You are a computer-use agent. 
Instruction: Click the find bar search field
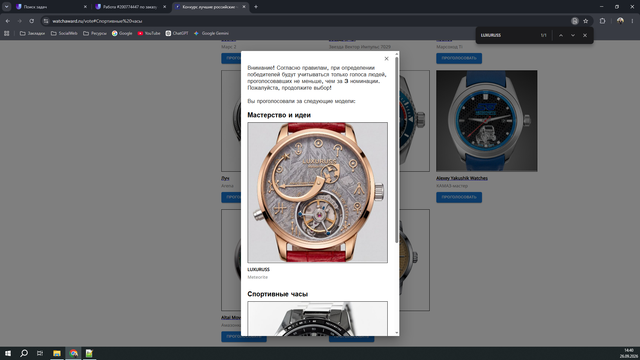coord(508,36)
